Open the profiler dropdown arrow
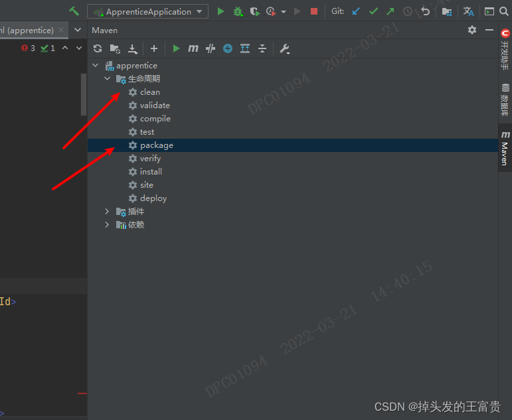 coord(284,12)
